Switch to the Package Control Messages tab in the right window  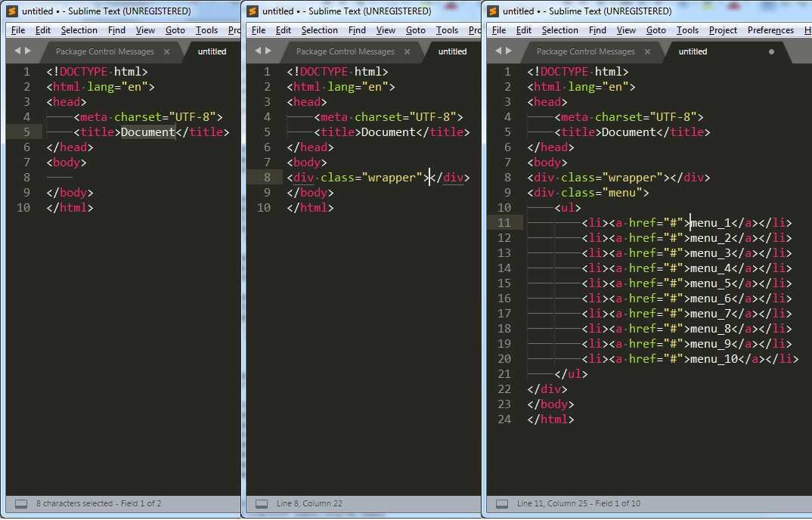(585, 52)
